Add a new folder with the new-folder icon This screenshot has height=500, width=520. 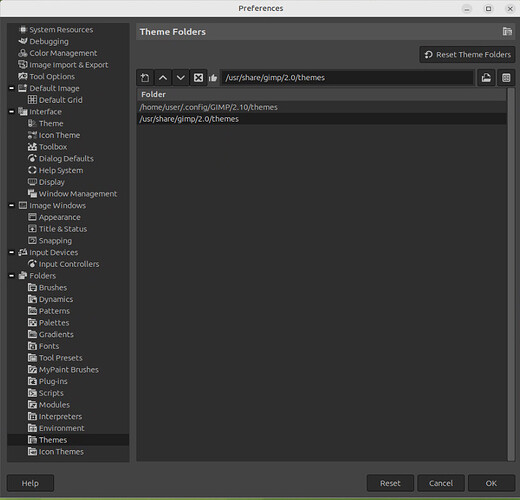(x=145, y=78)
